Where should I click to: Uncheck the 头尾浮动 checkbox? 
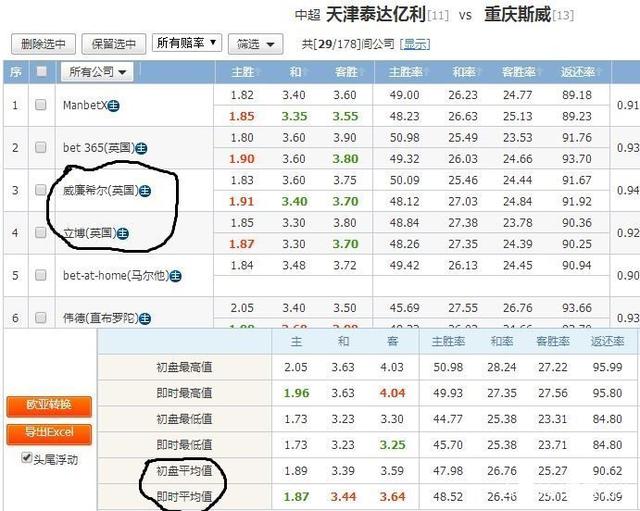[x=27, y=458]
